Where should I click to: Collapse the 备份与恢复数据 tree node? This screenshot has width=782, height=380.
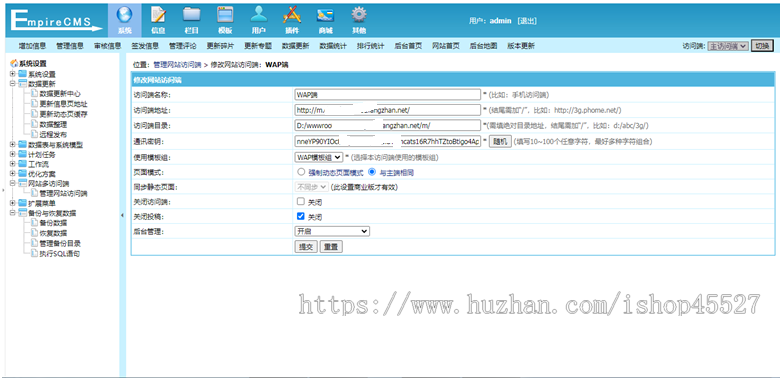tap(12, 213)
